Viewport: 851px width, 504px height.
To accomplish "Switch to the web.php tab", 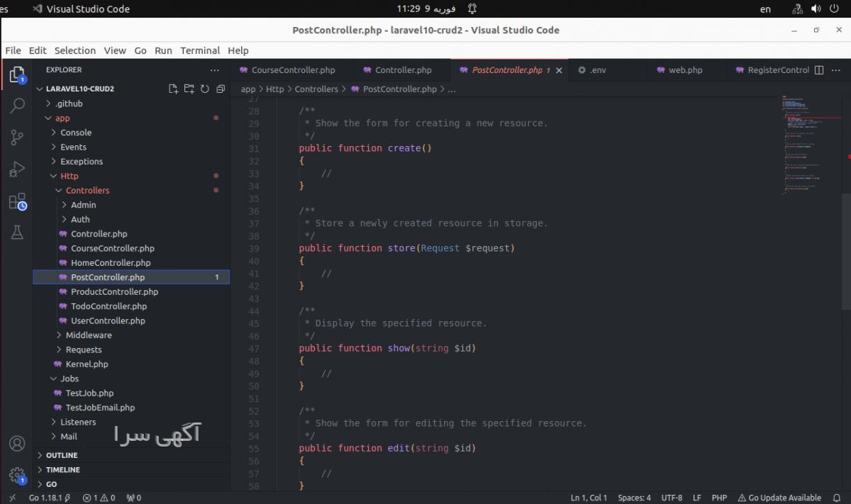I will [x=685, y=70].
